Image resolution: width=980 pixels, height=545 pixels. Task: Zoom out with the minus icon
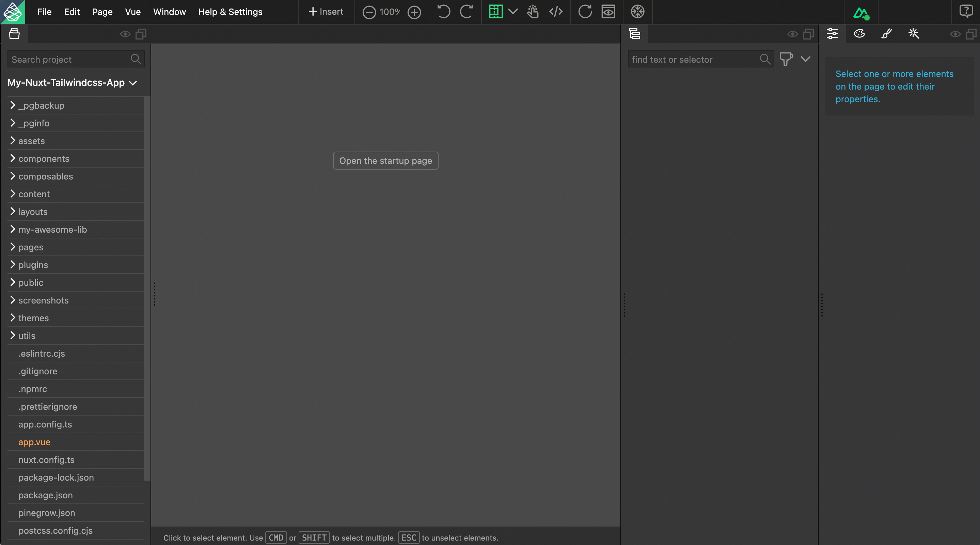pos(369,12)
